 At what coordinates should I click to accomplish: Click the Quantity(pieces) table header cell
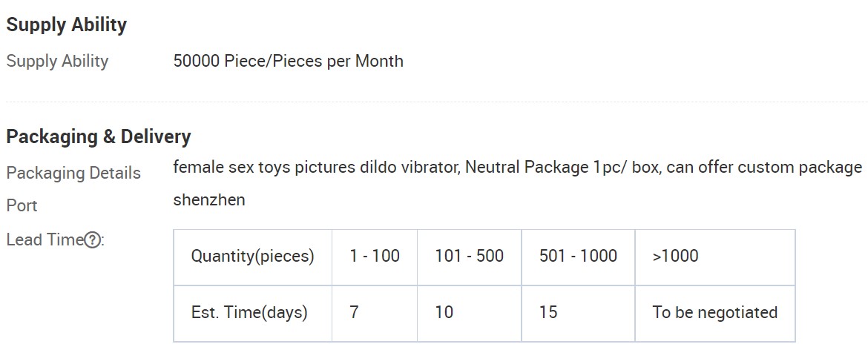(253, 257)
